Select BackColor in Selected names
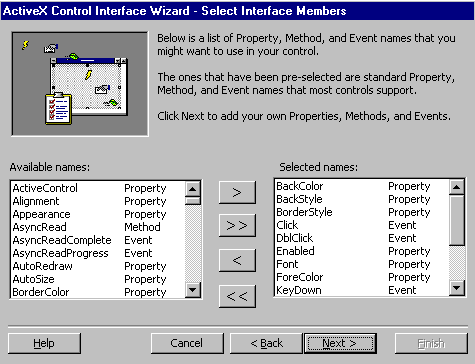The height and width of the screenshot is (364, 475). (x=362, y=186)
